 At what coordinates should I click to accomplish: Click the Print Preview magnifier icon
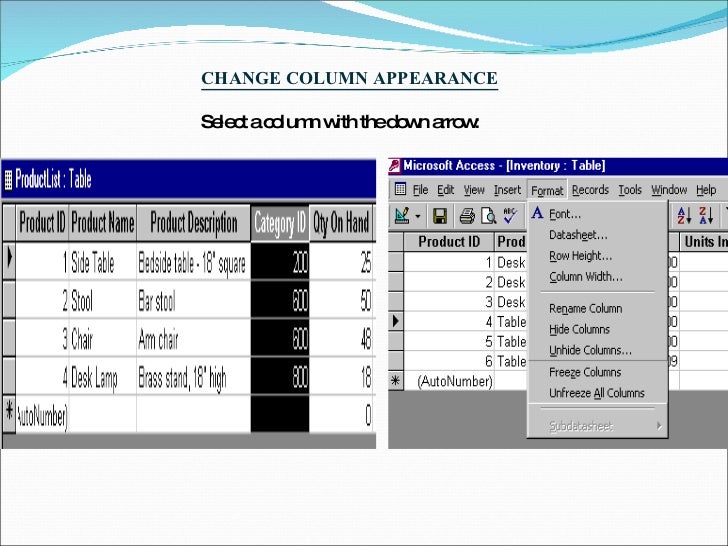[x=488, y=216]
